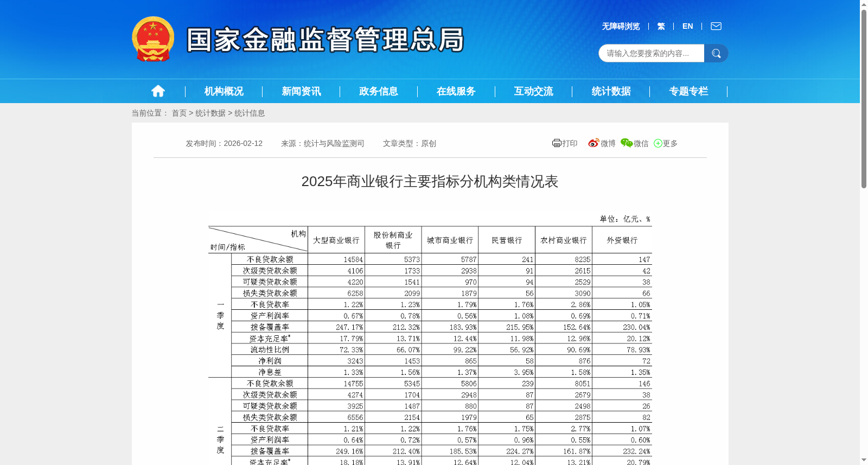
Task: Click unit label 单位：亿元、%
Action: point(625,219)
